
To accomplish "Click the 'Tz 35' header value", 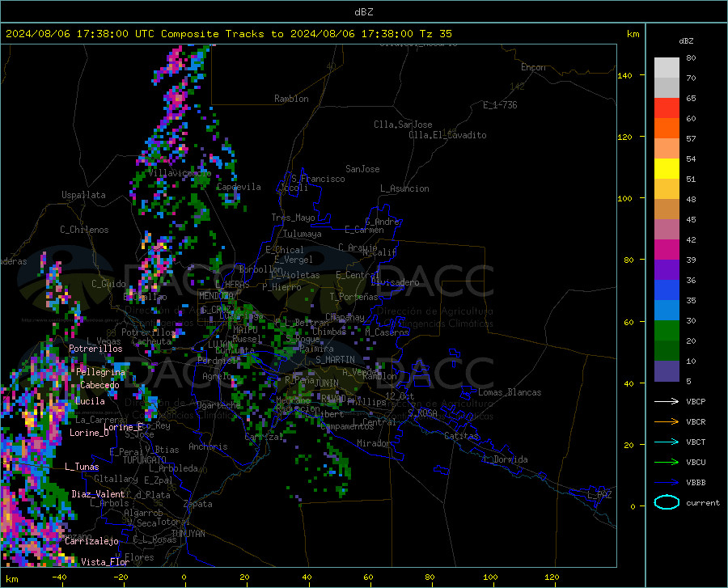I will 435,34.
